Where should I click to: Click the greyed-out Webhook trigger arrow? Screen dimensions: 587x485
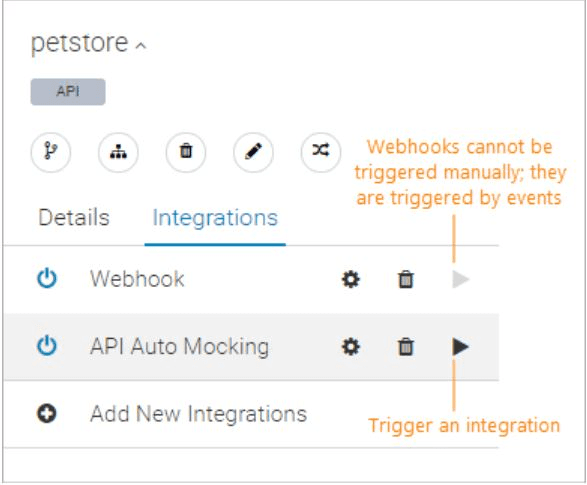click(x=461, y=279)
